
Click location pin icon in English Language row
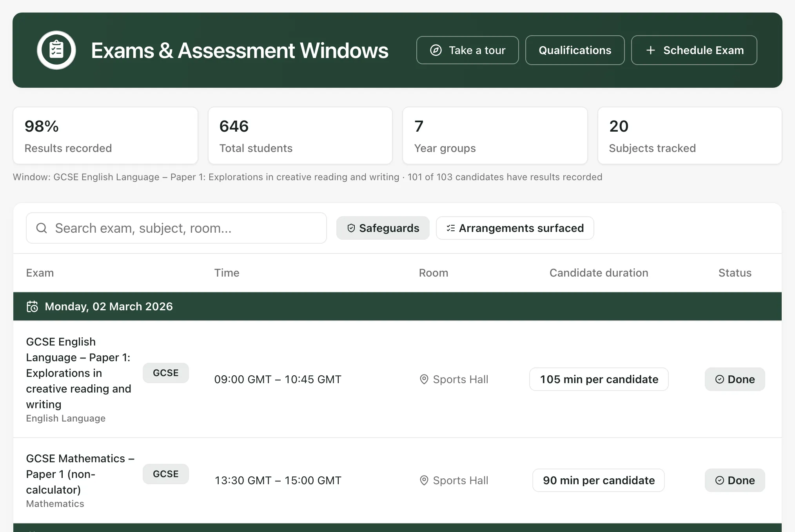(424, 379)
